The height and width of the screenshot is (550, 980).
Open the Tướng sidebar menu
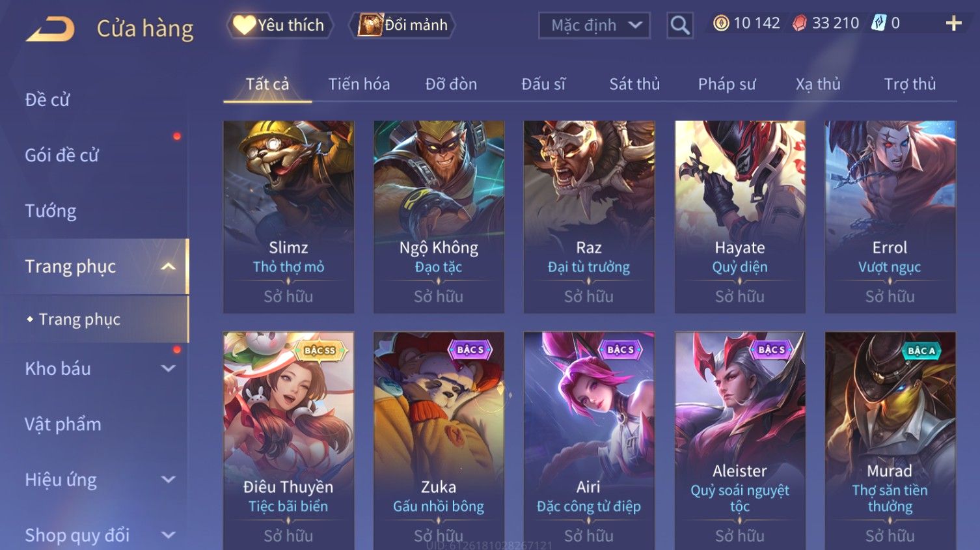pyautogui.click(x=51, y=211)
